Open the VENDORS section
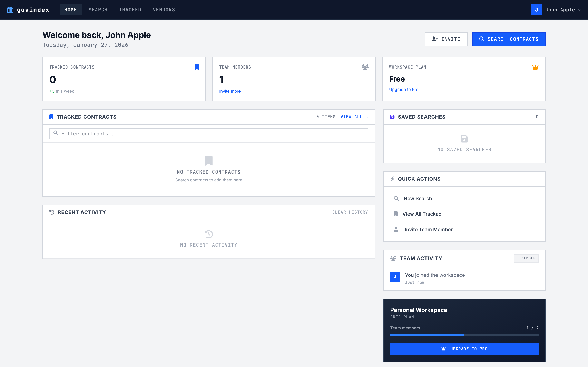Viewport: 588px width, 367px height. (x=164, y=10)
